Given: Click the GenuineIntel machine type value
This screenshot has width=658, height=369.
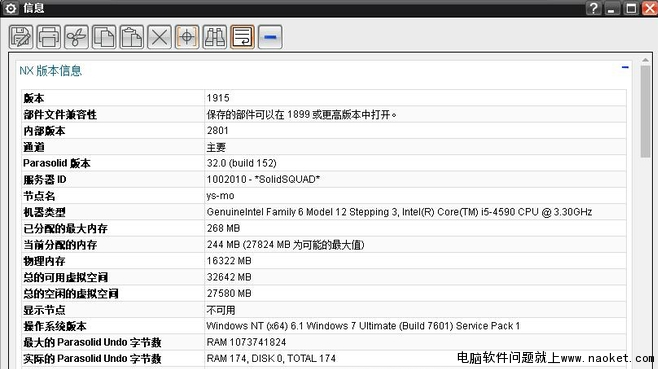Looking at the screenshot, I should point(399,212).
